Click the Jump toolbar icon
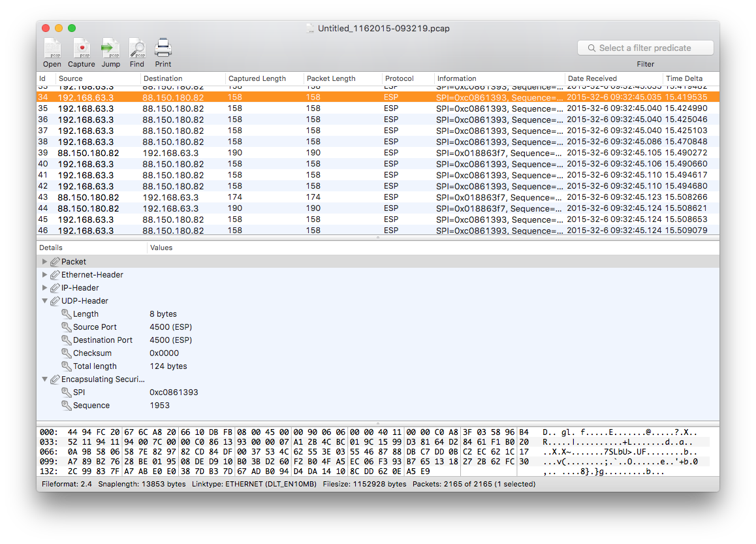This screenshot has height=544, width=756. 110,48
